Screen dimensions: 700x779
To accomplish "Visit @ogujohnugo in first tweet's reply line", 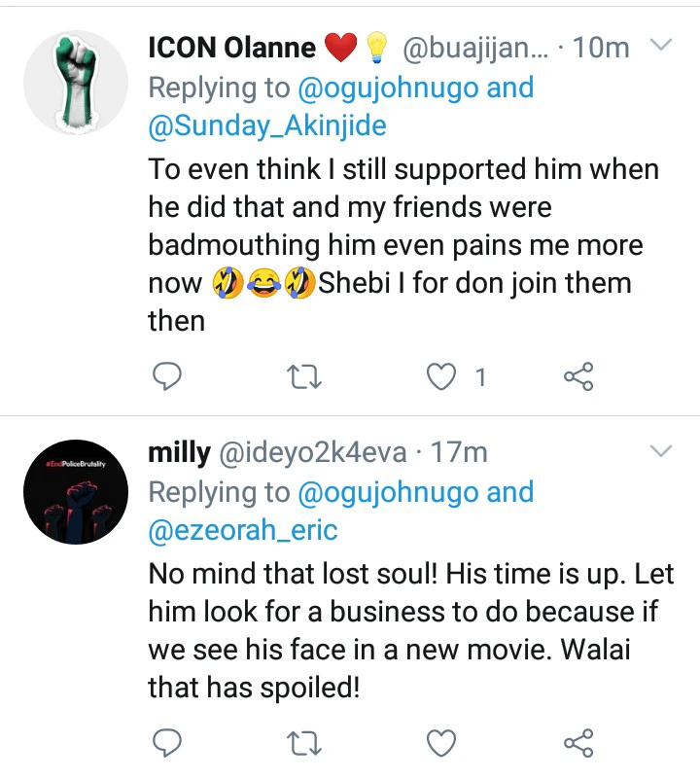I will (x=386, y=87).
